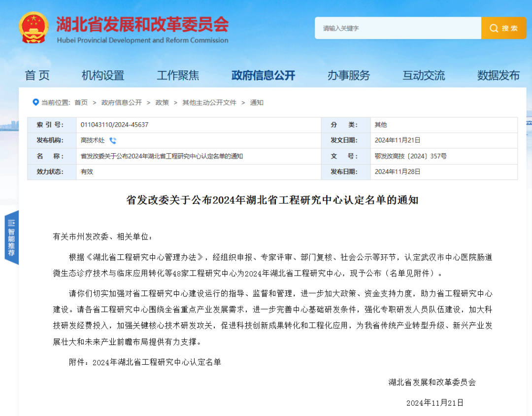Select the 政府信息公开 navigation item

(x=263, y=75)
